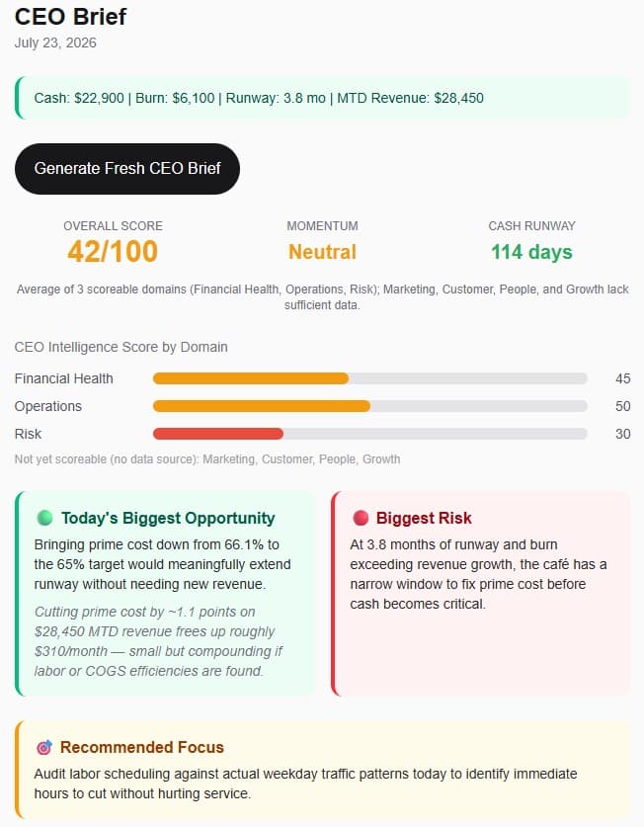Click the Generate Fresh CEO Brief button

tap(127, 168)
